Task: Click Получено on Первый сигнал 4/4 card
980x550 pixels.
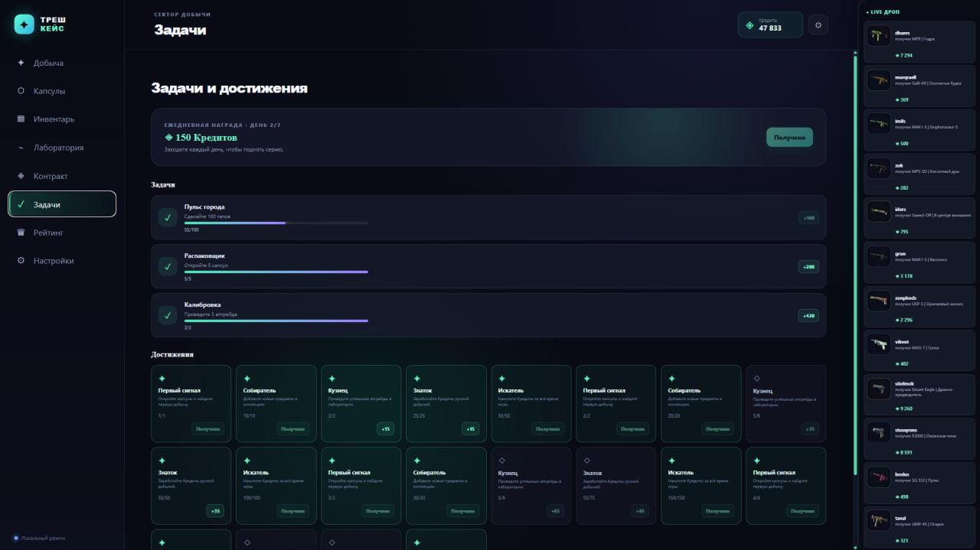Action: [x=802, y=511]
